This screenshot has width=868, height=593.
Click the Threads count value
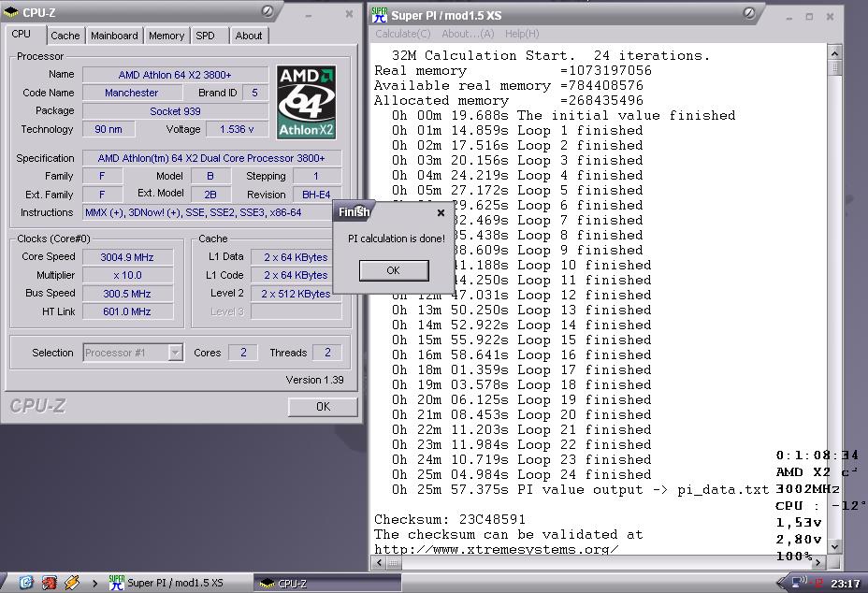[x=327, y=353]
